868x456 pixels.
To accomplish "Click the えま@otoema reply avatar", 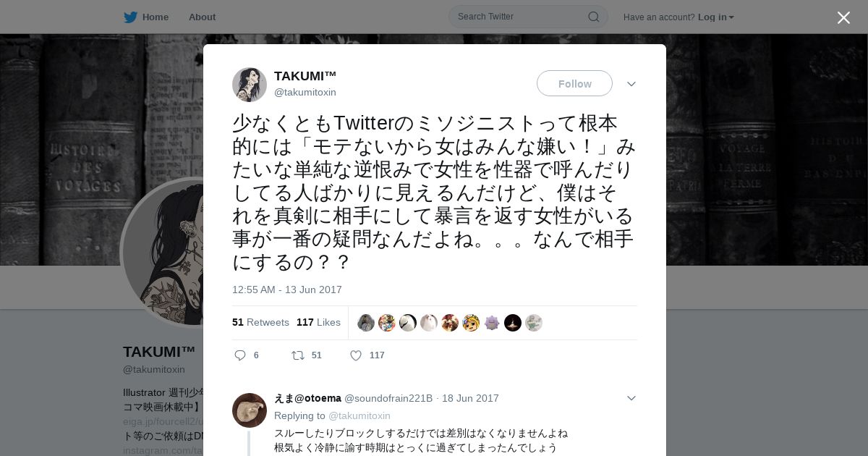I will (x=250, y=410).
